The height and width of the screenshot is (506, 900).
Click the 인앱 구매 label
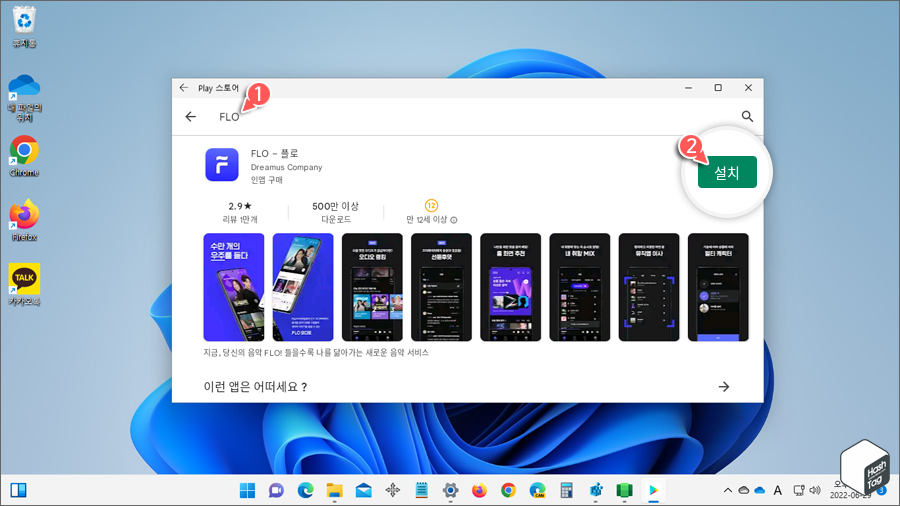(266, 180)
